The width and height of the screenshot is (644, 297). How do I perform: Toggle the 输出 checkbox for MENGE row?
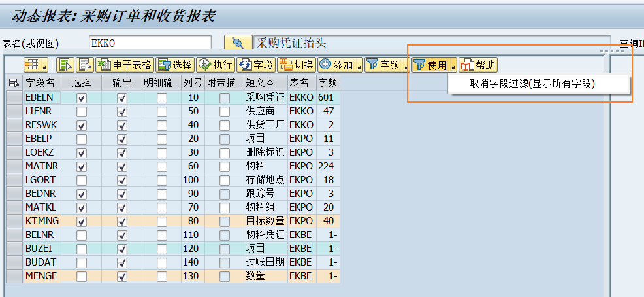pyautogui.click(x=122, y=277)
